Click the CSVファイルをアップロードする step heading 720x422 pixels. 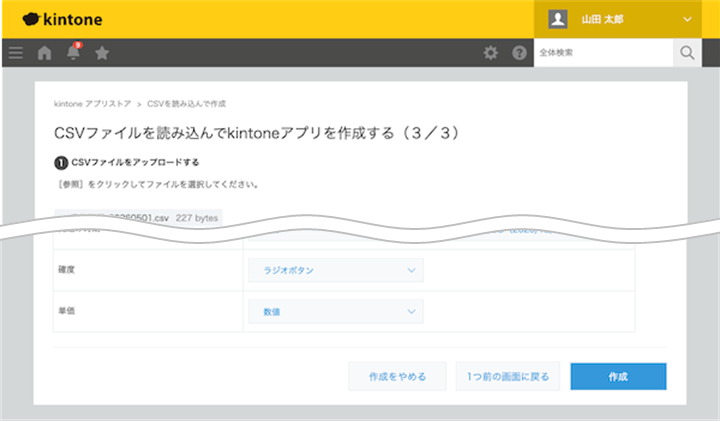[135, 162]
